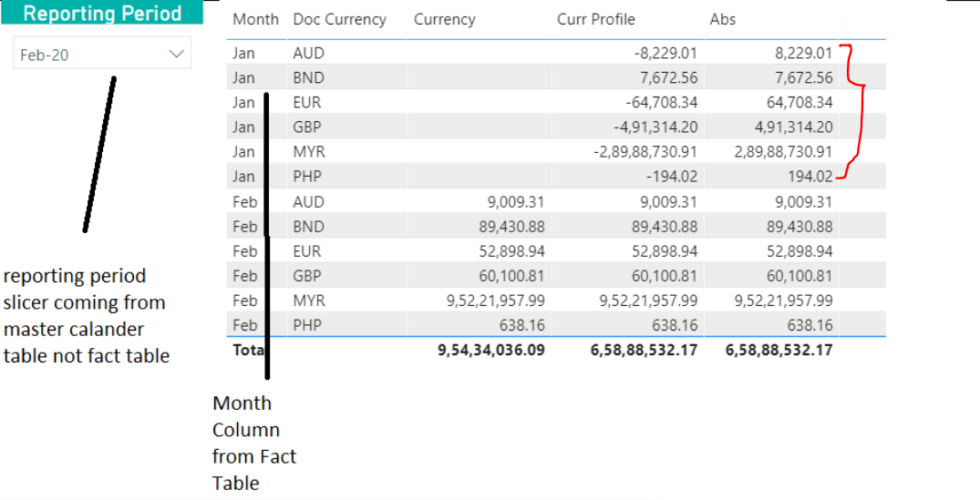Image resolution: width=980 pixels, height=500 pixels.
Task: Click the Currency value 9,009.31
Action: (516, 201)
